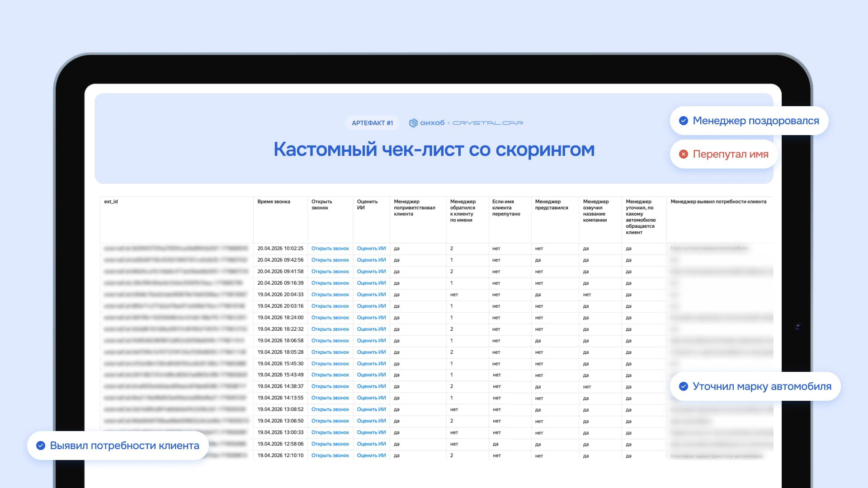Image resolution: width=868 pixels, height=488 pixels.
Task: Click 'Оценить ИИ' in the 19.04.2026 18:05:28 row
Action: point(371,352)
